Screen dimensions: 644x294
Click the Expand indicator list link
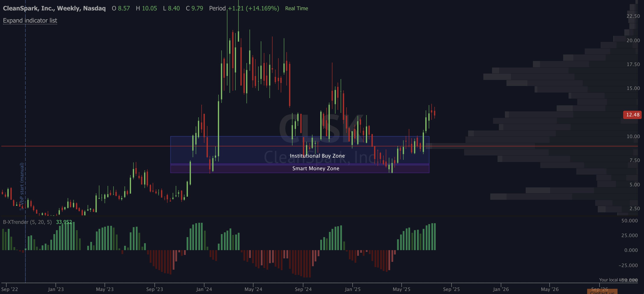(30, 20)
